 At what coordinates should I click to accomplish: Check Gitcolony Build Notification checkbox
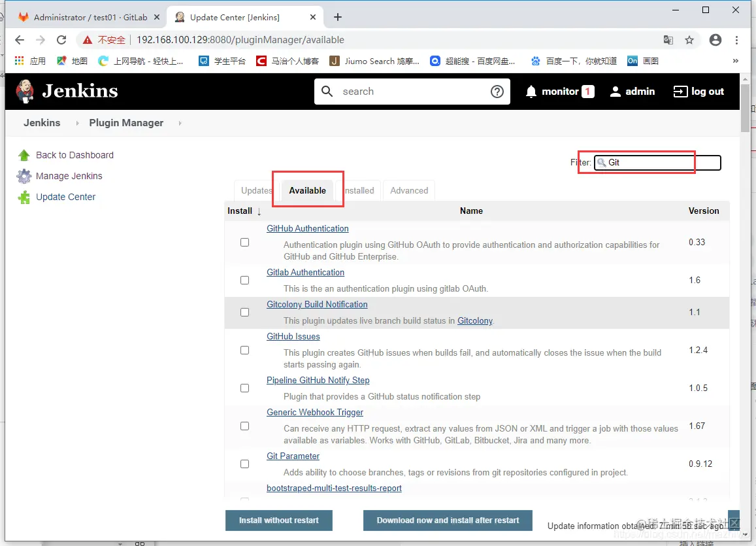tap(245, 312)
